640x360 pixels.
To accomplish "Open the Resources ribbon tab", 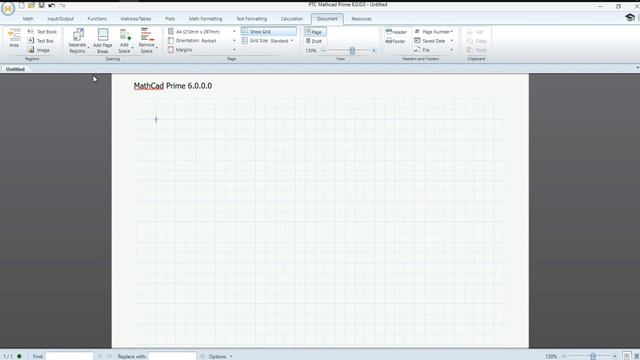I will pyautogui.click(x=361, y=19).
